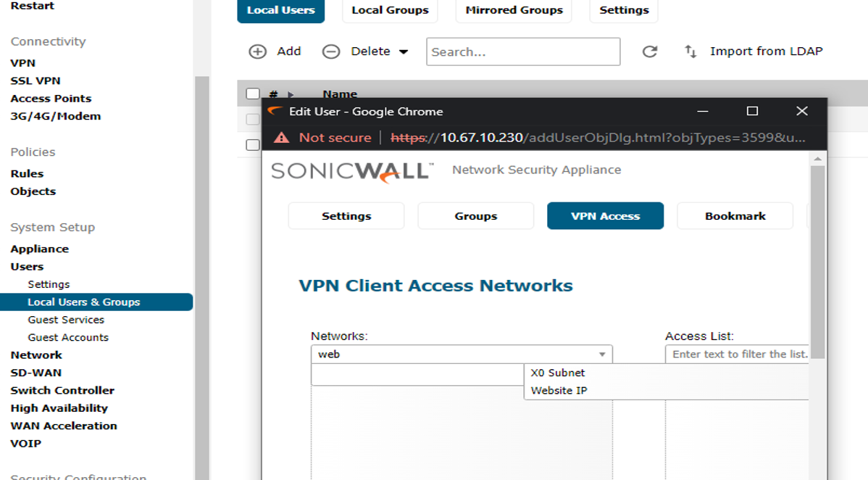Screen dimensions: 868x480
Task: Open the Bookmark tab
Action: (735, 216)
